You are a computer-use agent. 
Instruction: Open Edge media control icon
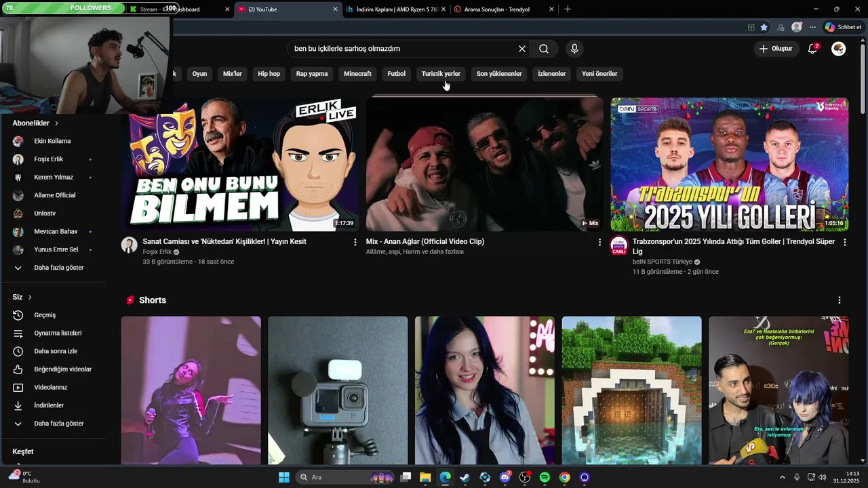coord(781,27)
